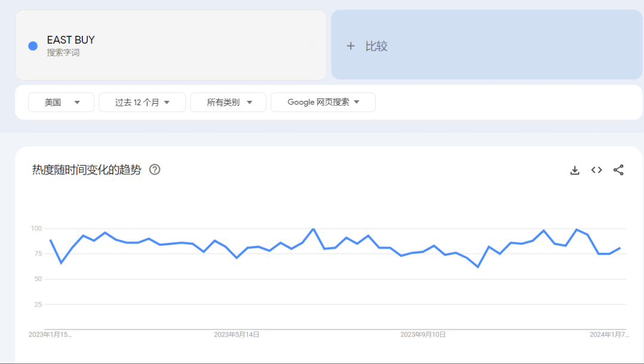644x364 pixels.
Task: Click the blue dot beside EAST BUY
Action: pos(33,46)
